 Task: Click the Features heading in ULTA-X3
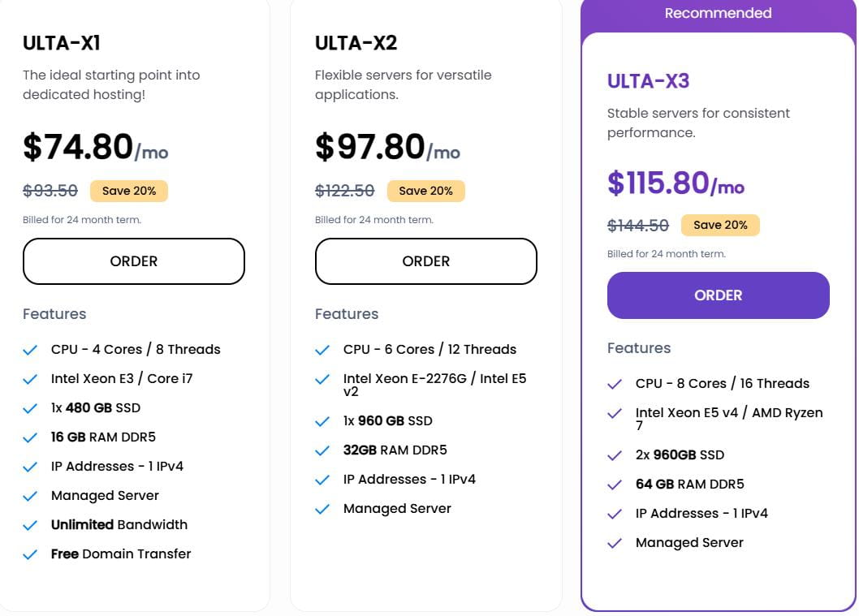639,347
